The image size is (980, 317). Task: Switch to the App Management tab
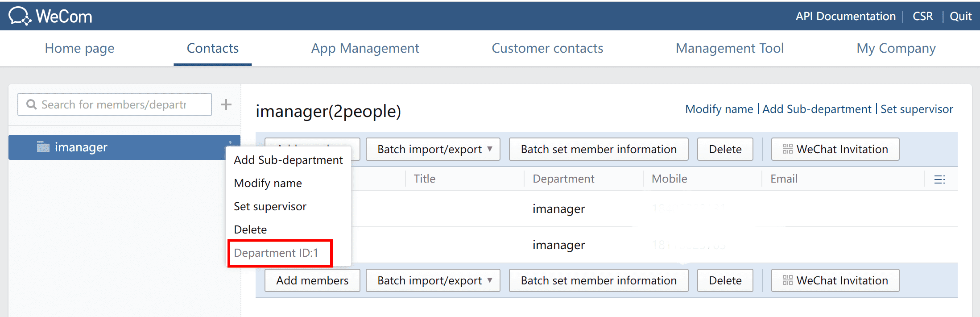365,48
